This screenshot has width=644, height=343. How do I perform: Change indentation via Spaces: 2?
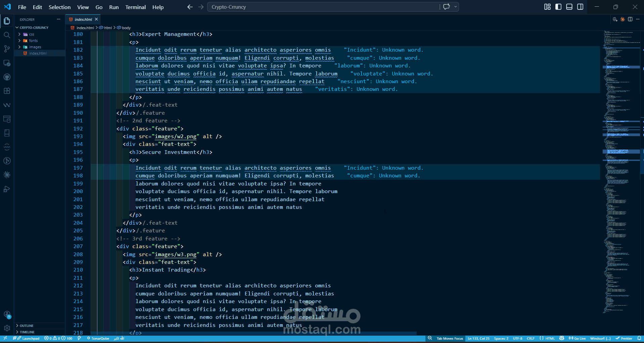coord(501,338)
